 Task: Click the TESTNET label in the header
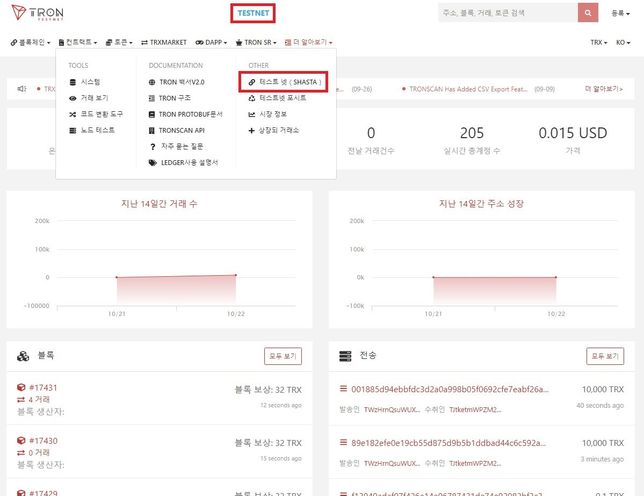[x=253, y=13]
